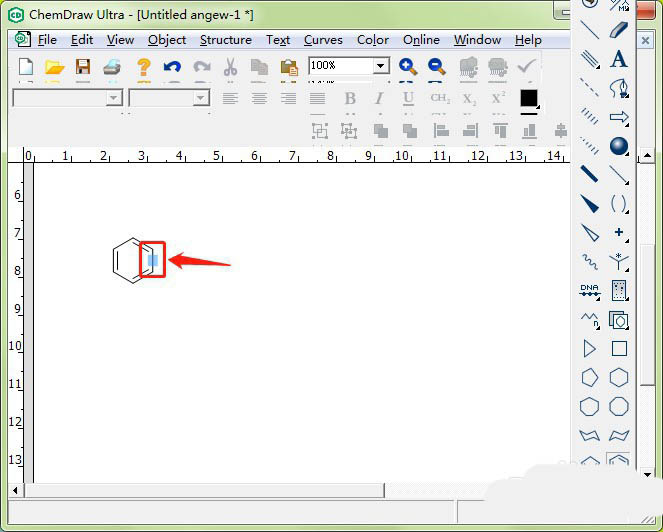Select the Bold Wedge Bond tool
Viewport: 663px width, 532px height.
[589, 203]
